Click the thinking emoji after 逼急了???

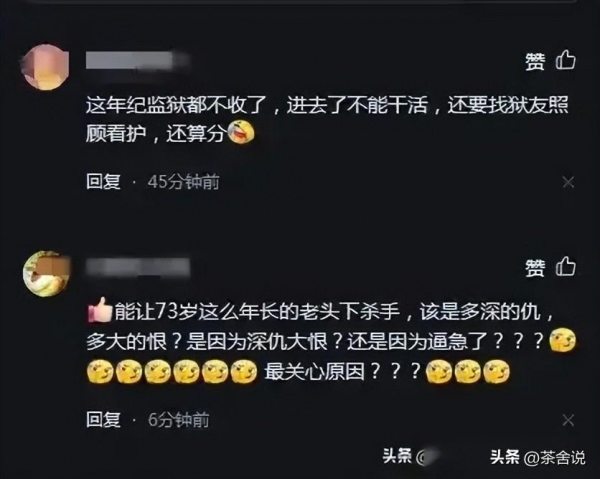tap(562, 340)
